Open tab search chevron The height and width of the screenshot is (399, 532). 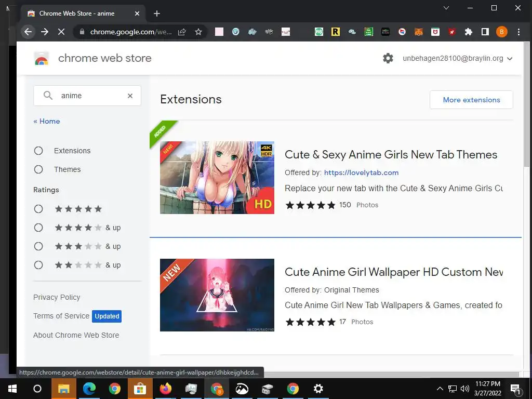click(x=446, y=8)
